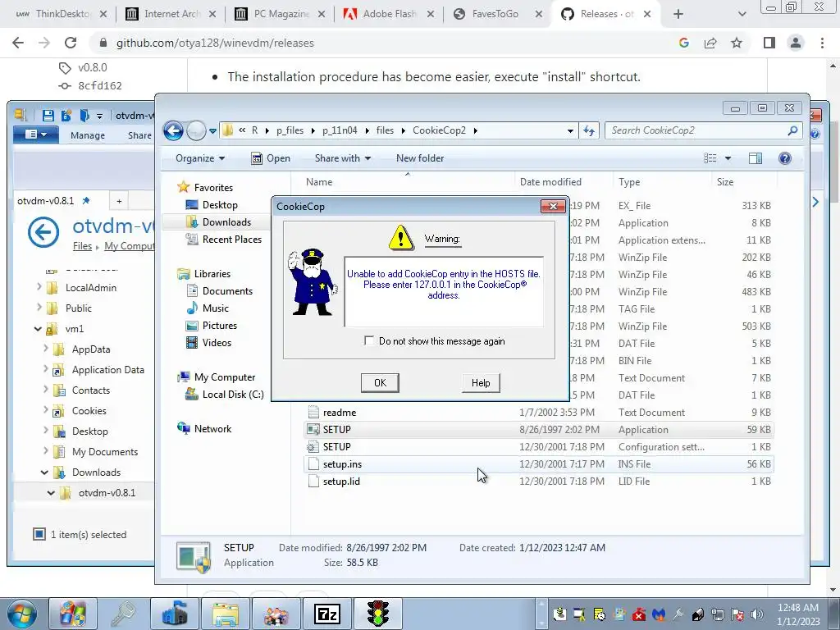The image size is (840, 630).
Task: Open the Videos library
Action: (x=217, y=342)
